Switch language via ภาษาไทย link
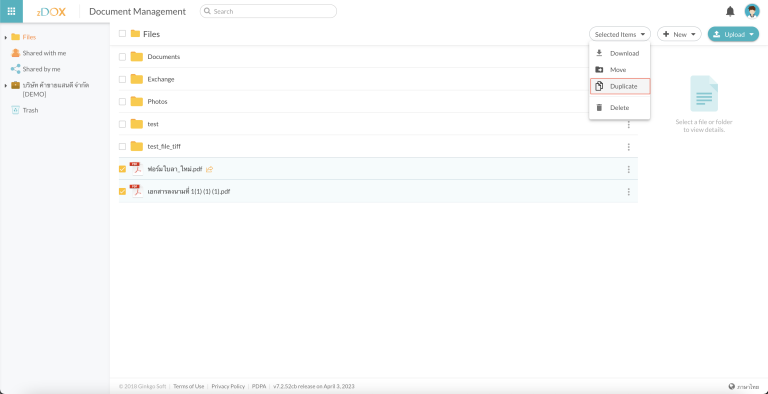The height and width of the screenshot is (394, 768). tap(748, 387)
